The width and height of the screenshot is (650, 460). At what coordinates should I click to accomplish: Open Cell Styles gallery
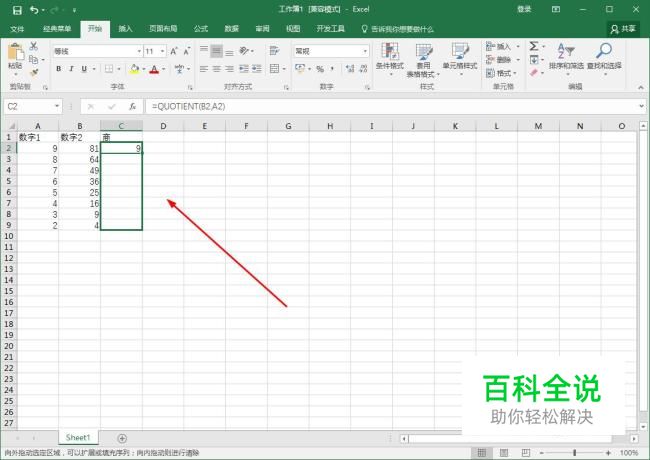click(460, 59)
